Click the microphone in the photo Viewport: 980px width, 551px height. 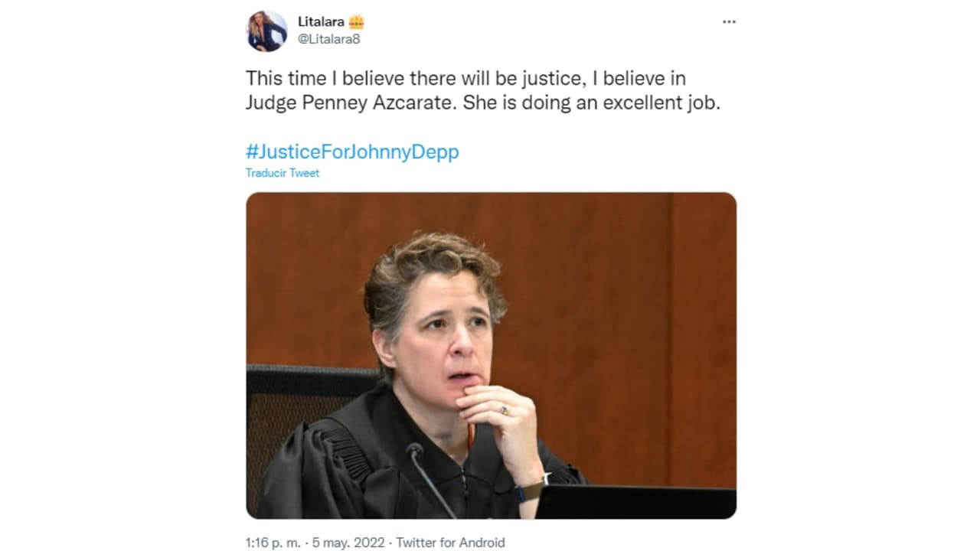coord(416,452)
